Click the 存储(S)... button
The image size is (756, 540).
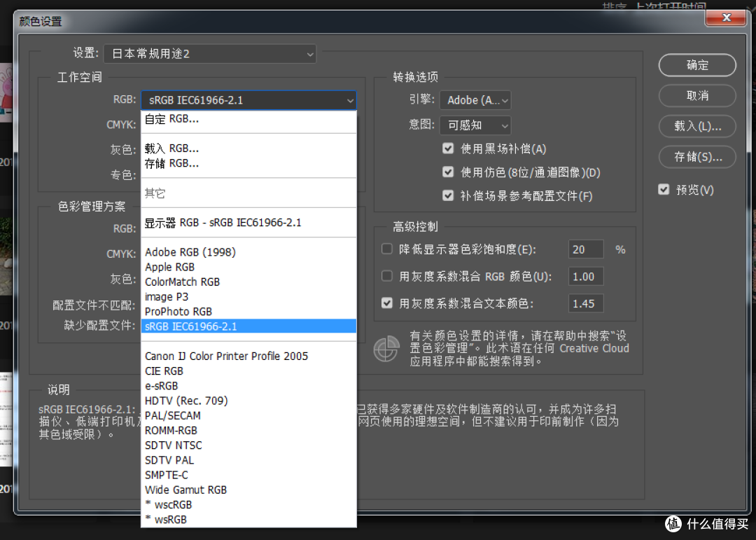coord(697,157)
